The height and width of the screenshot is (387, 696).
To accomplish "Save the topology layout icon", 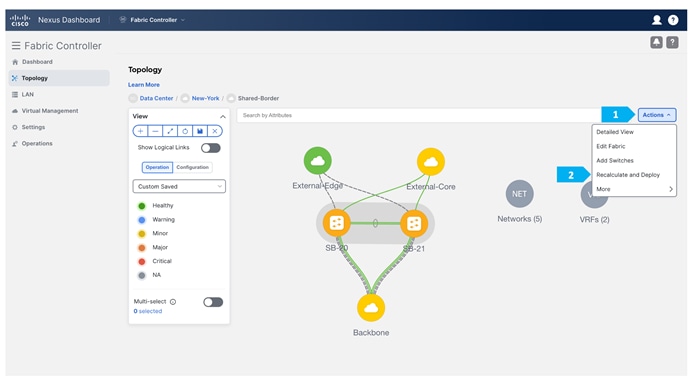I will click(x=200, y=131).
